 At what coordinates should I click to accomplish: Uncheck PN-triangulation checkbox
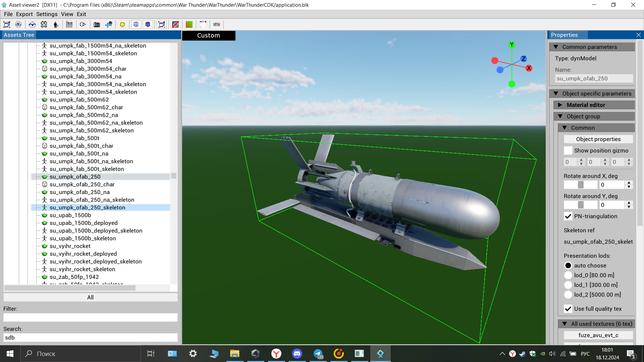[568, 216]
